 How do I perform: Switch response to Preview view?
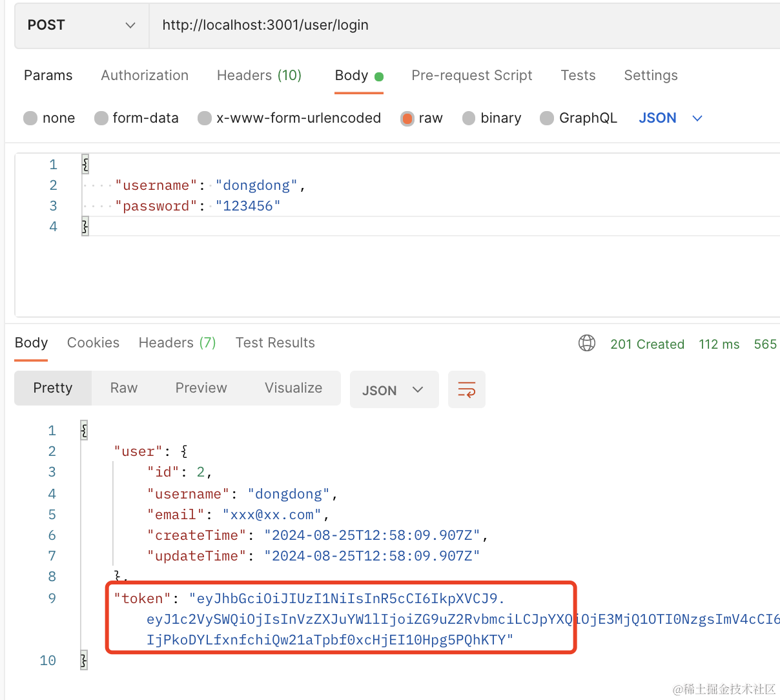(201, 388)
